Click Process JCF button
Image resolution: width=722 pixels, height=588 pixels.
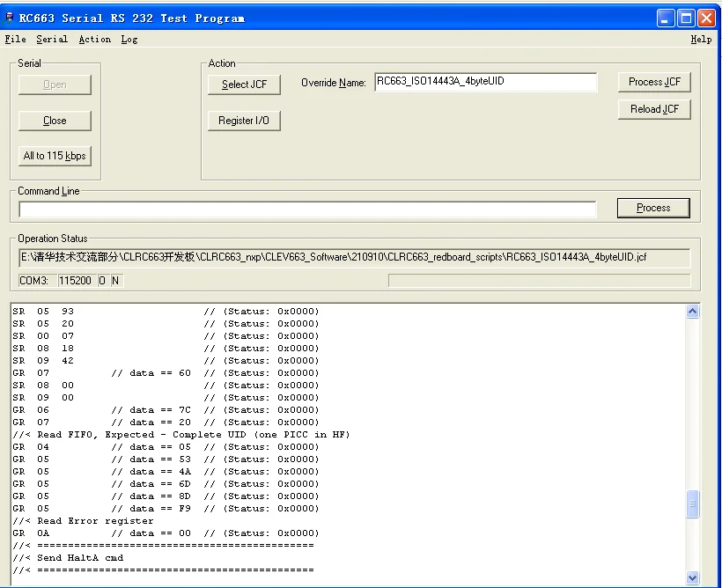pos(654,82)
